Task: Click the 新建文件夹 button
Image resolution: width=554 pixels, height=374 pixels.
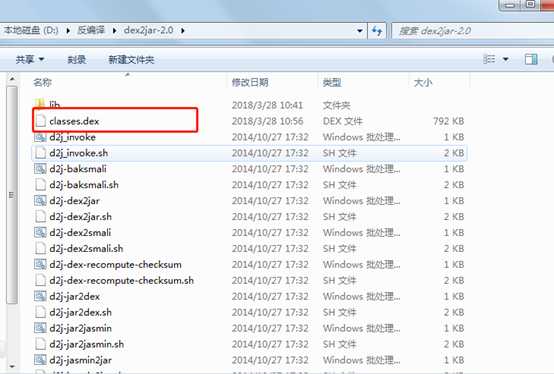Action: pos(131,60)
